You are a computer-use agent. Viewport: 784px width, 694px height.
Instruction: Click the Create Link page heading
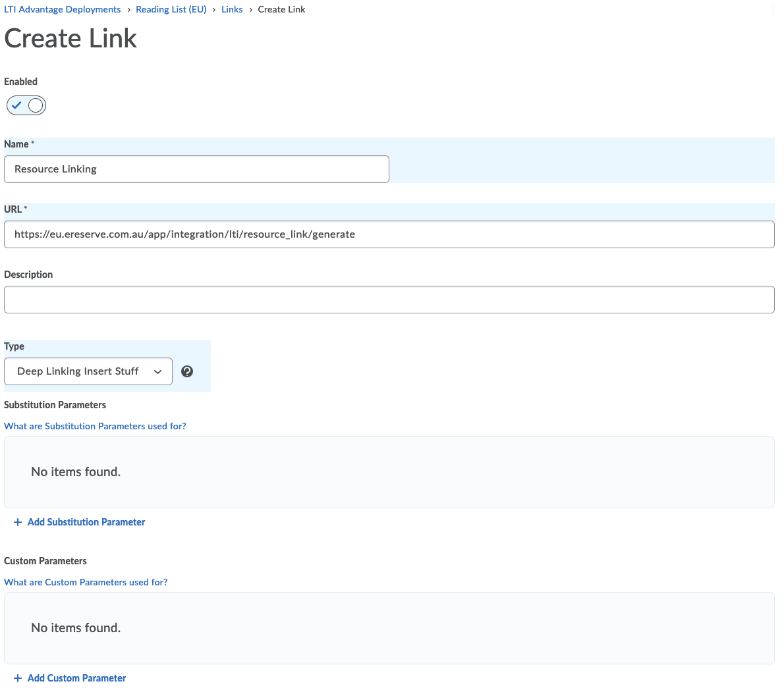point(70,39)
